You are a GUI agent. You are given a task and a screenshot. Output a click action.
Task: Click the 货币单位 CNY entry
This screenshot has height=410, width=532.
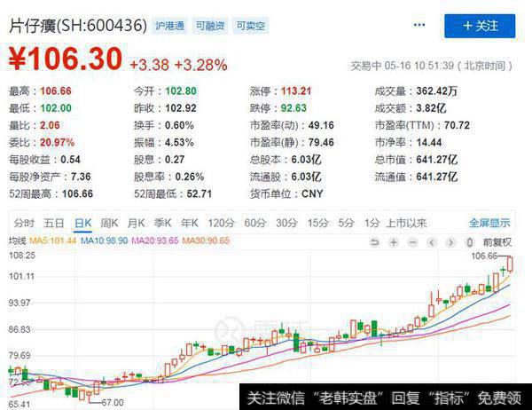pyautogui.click(x=286, y=194)
